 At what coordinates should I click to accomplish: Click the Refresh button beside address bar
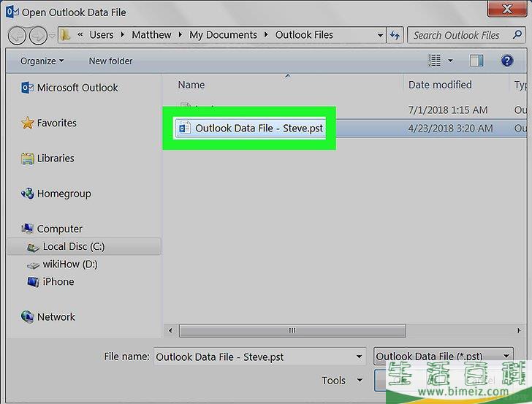click(395, 35)
